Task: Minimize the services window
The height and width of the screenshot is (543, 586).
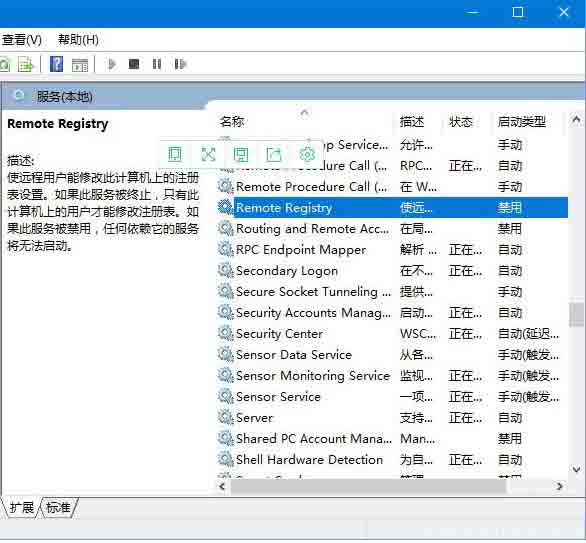Action: (473, 12)
